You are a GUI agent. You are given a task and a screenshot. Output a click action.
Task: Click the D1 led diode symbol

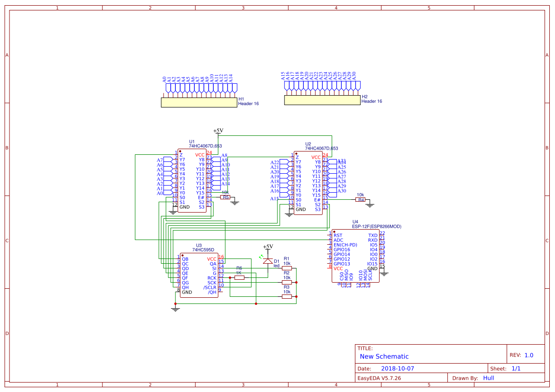[x=268, y=261]
